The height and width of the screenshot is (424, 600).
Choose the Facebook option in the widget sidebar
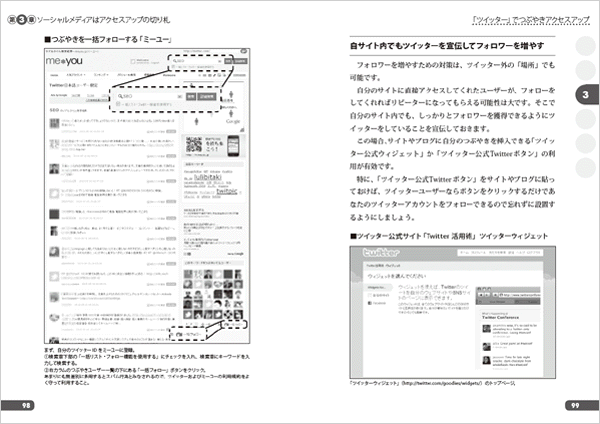(x=377, y=303)
